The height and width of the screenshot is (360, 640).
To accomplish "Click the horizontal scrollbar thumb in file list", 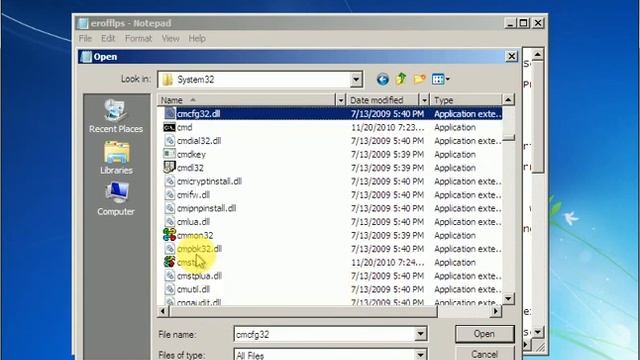I will [302, 311].
